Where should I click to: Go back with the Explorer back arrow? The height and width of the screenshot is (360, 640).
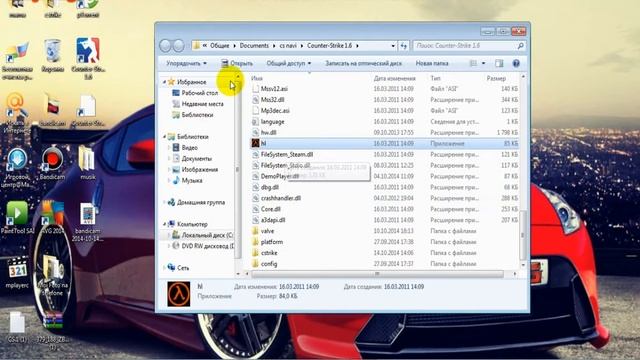[165, 46]
